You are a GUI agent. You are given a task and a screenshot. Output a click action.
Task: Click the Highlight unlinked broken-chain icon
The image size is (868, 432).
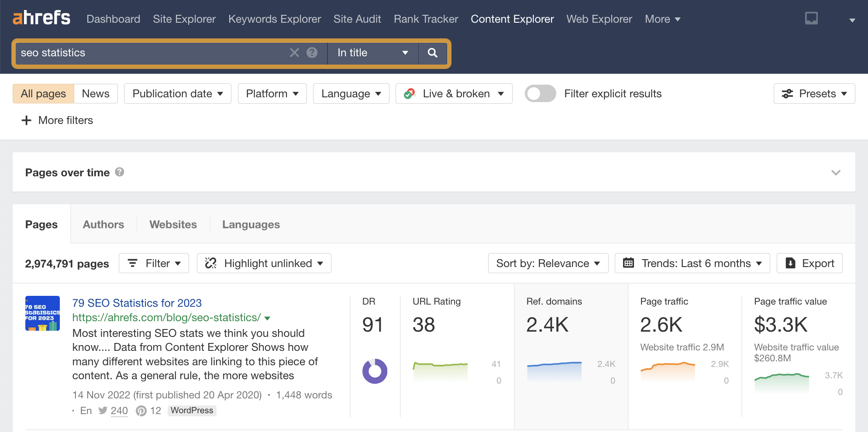click(x=211, y=263)
